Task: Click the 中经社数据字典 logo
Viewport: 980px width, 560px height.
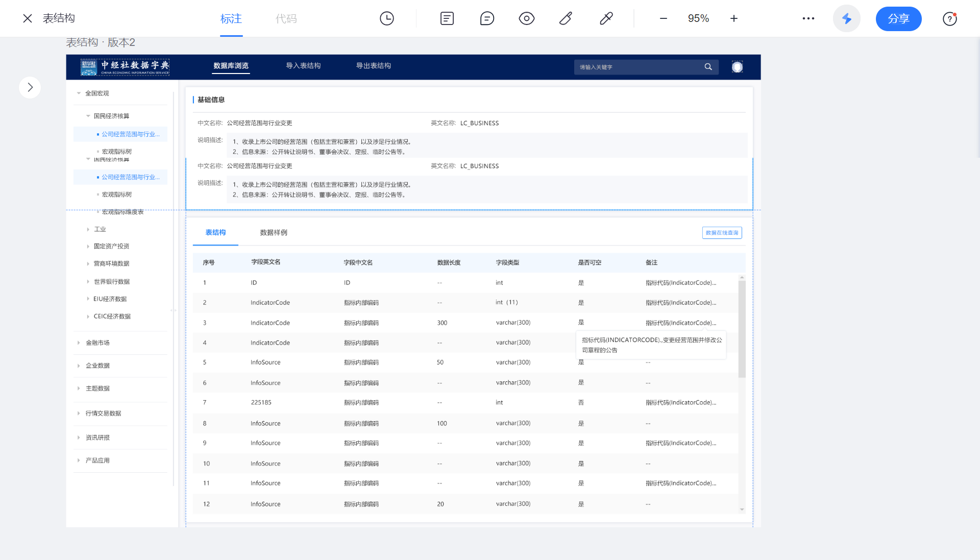Action: 125,67
